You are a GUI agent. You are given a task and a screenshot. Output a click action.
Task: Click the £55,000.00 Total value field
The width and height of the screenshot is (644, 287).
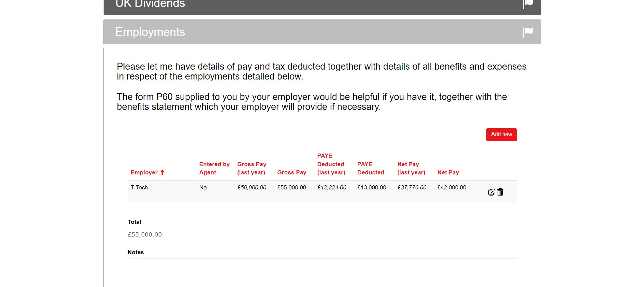click(145, 234)
